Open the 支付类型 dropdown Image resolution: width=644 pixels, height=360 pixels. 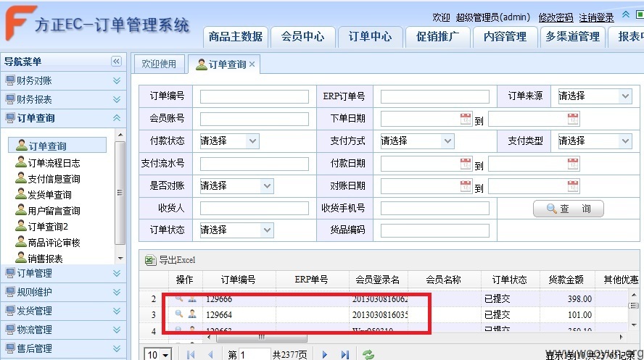[625, 141]
